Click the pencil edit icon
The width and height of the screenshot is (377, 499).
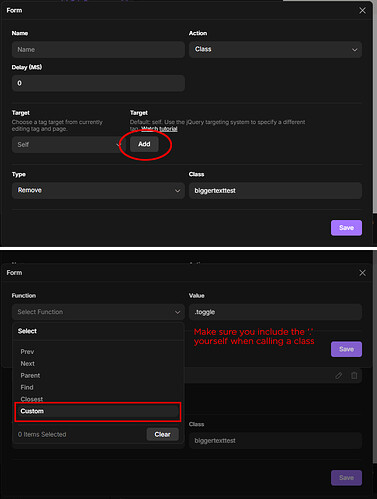(338, 376)
